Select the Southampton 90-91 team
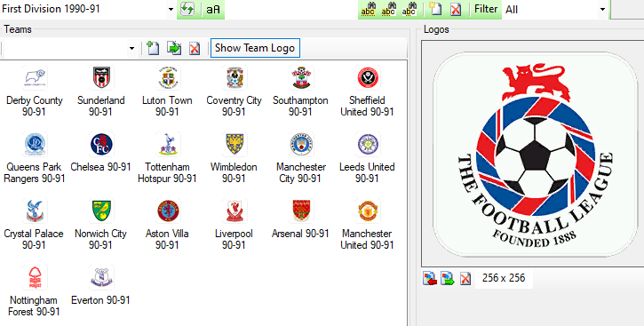Screen dimensions: 644x326 pyautogui.click(x=300, y=91)
